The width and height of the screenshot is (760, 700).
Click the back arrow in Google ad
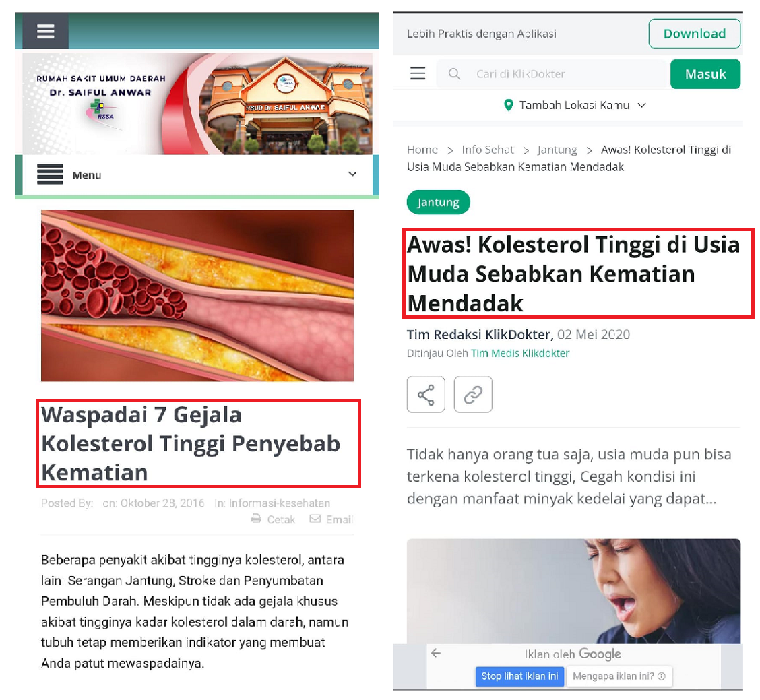tap(436, 653)
